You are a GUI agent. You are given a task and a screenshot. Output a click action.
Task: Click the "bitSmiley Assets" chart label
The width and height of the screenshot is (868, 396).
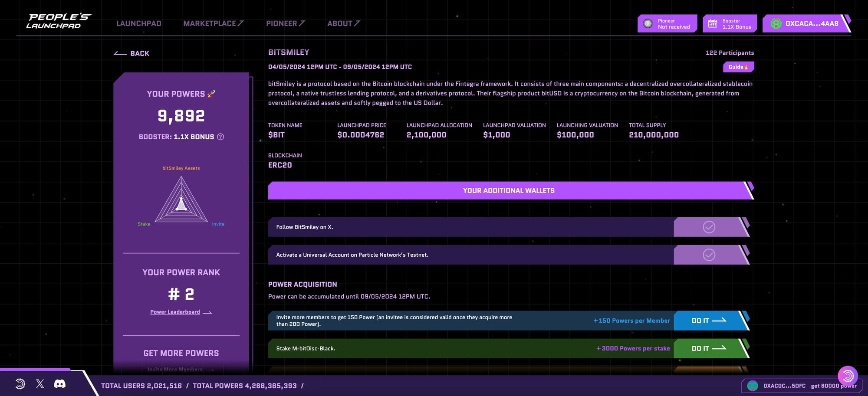(x=181, y=168)
